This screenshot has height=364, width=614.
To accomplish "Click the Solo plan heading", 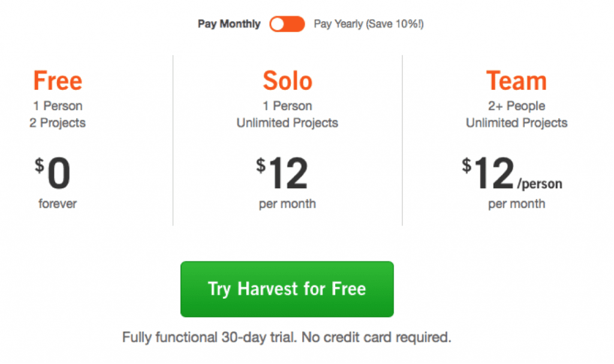I will point(287,81).
